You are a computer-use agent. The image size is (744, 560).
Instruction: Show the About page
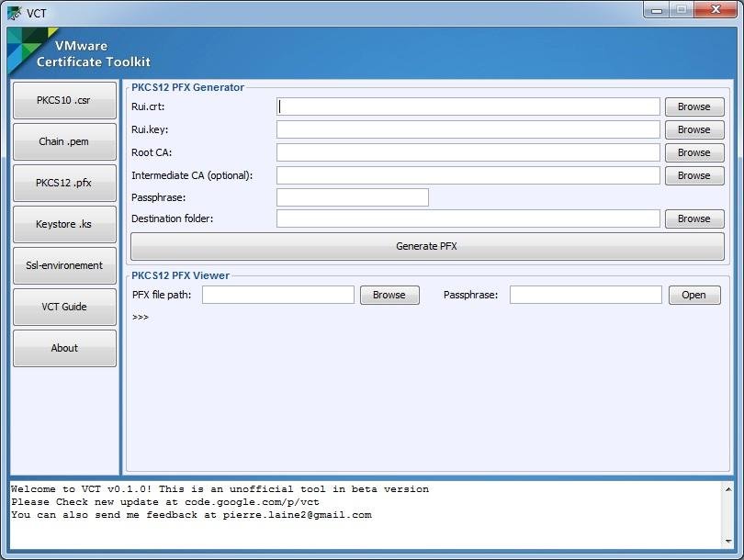tap(64, 348)
